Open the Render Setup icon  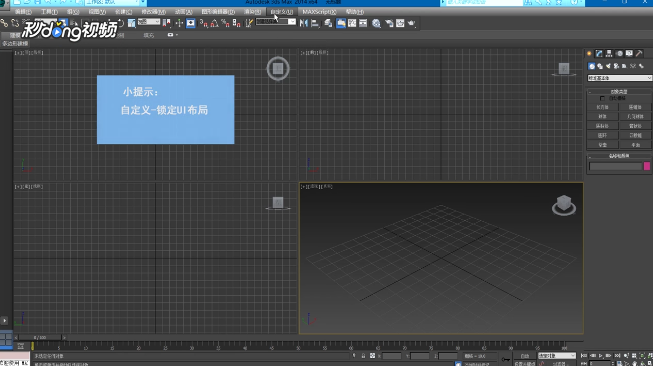click(389, 23)
